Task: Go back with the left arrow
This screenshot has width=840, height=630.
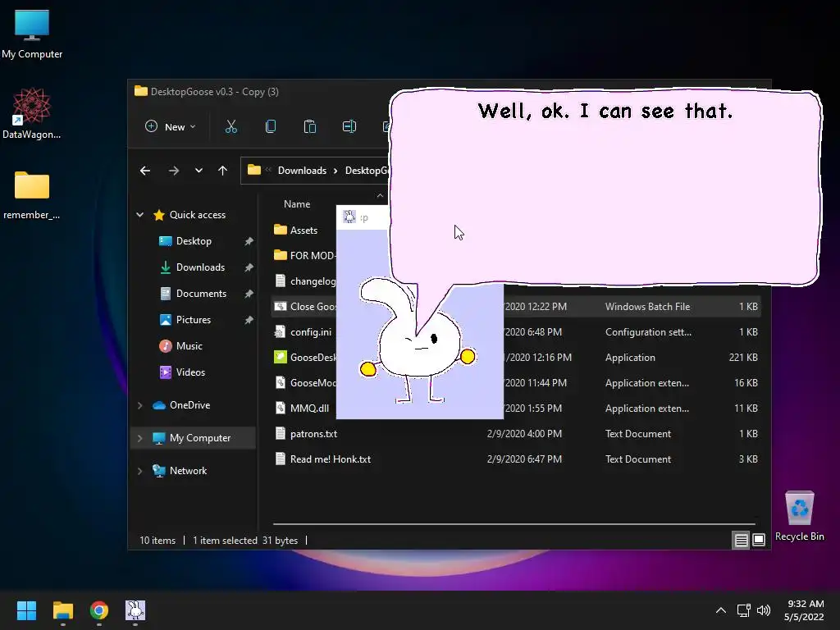Action: [x=145, y=171]
